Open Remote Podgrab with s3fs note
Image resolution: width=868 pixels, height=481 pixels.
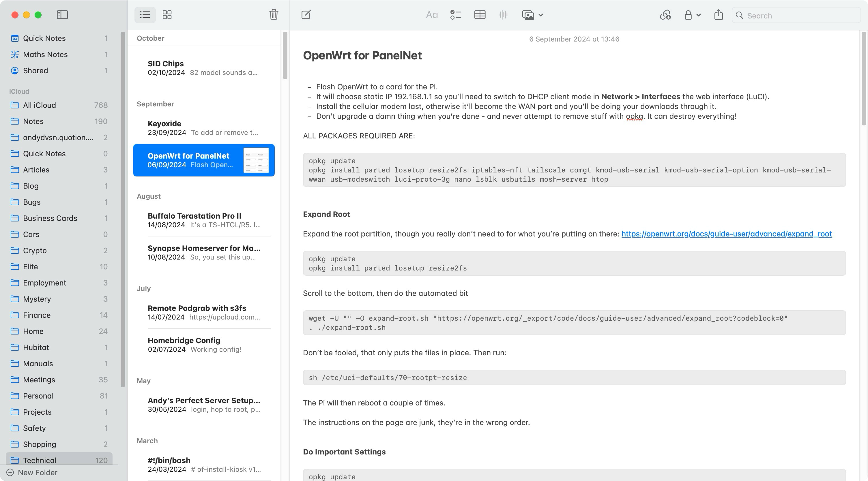click(204, 313)
